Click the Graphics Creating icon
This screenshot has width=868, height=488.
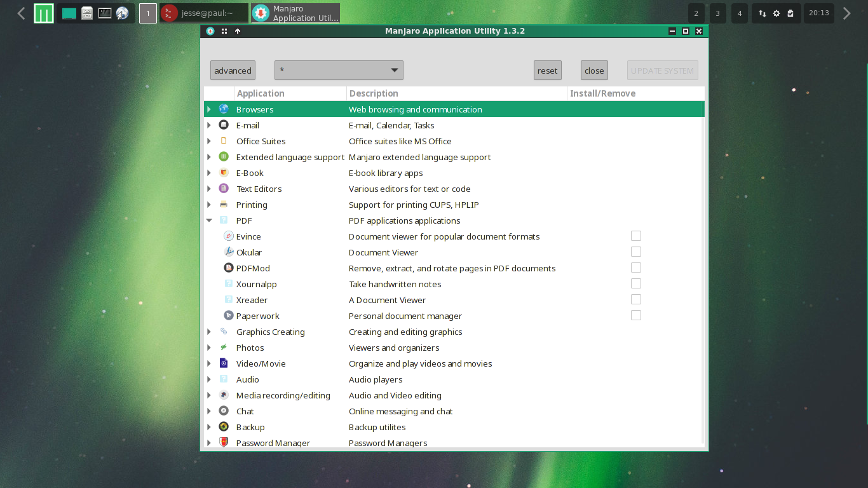point(224,332)
